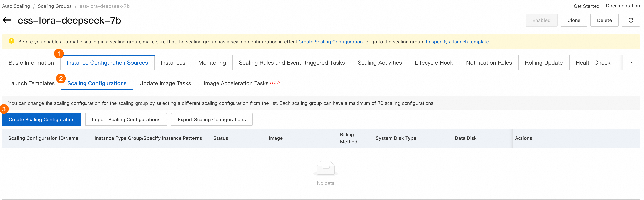644x200 pixels.
Task: Click the Scaling Configuration ID/Name column header
Action: [x=43, y=138]
